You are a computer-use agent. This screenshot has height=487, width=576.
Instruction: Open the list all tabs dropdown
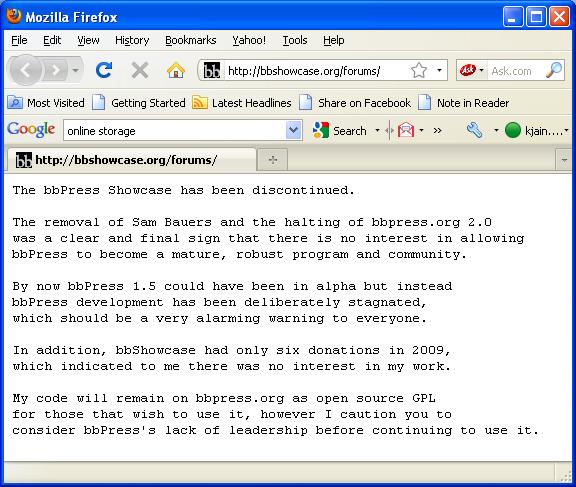coord(565,160)
